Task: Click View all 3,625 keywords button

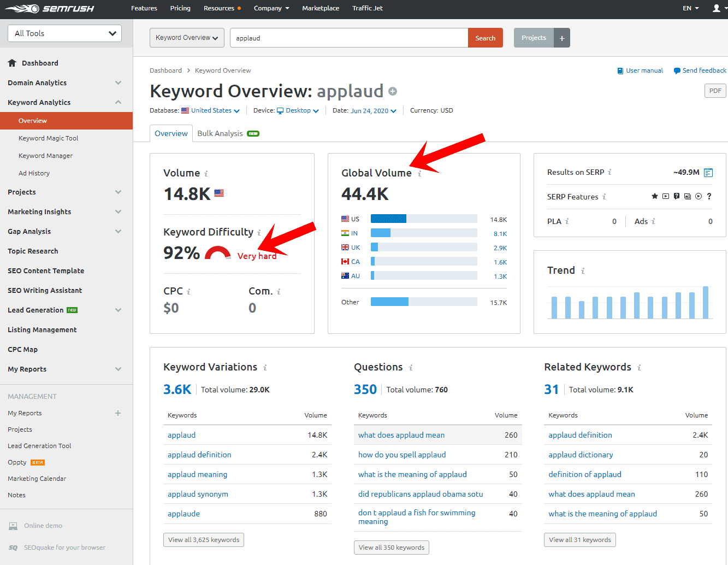Action: [x=203, y=540]
